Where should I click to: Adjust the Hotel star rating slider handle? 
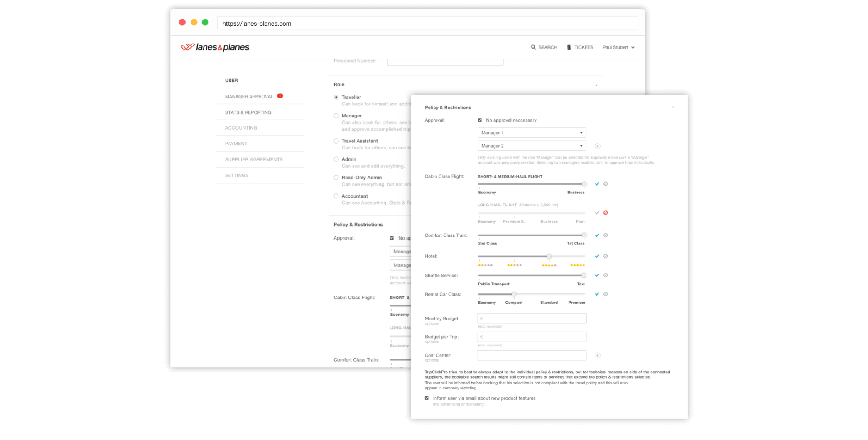[x=549, y=256]
